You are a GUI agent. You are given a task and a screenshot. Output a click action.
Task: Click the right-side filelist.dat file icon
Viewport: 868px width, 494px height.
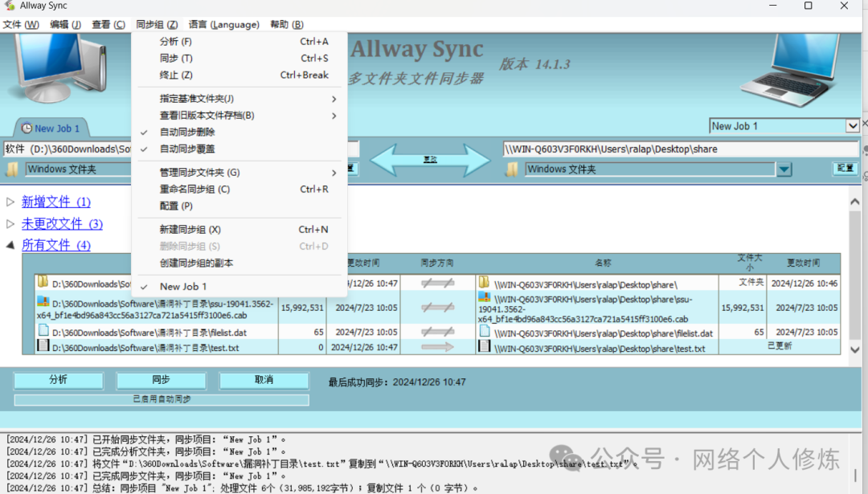click(x=485, y=331)
